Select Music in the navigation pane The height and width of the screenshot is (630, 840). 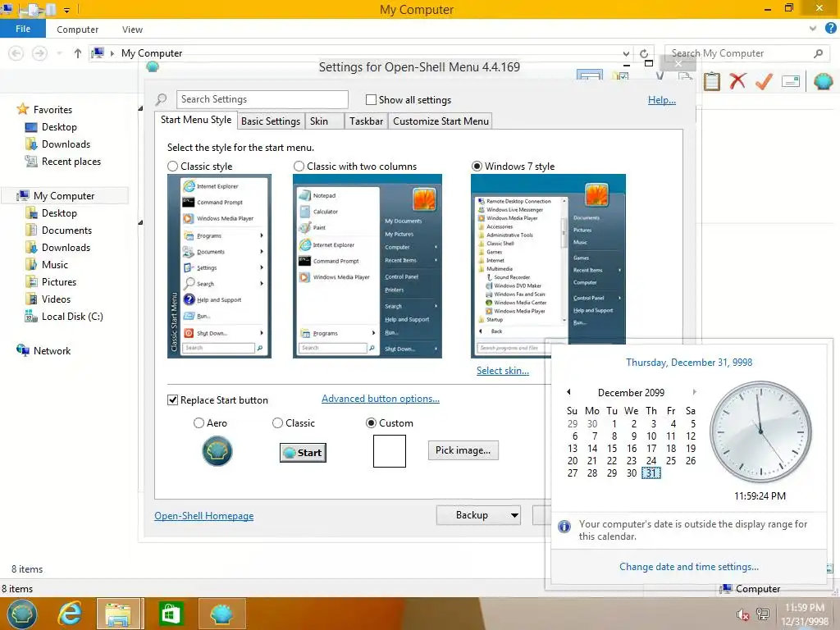pyautogui.click(x=55, y=265)
